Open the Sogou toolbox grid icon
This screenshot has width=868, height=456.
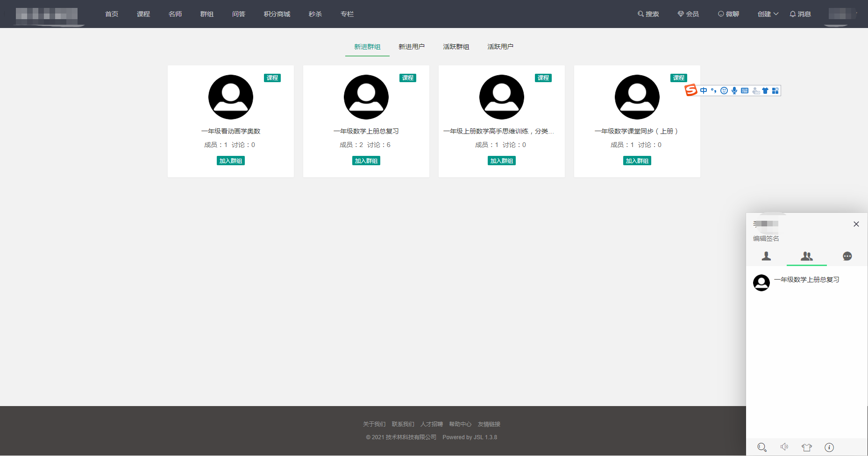[x=776, y=91]
